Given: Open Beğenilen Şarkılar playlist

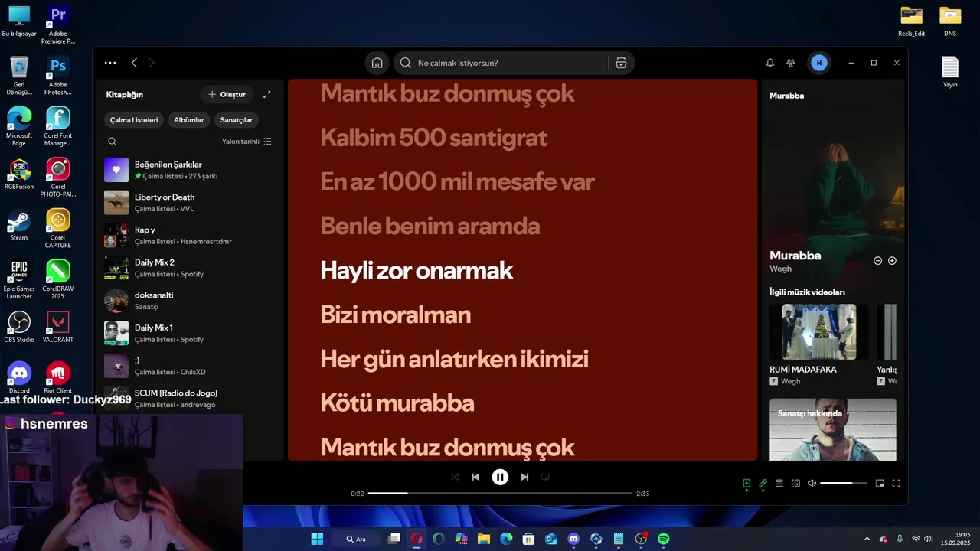Looking at the screenshot, I should point(191,170).
